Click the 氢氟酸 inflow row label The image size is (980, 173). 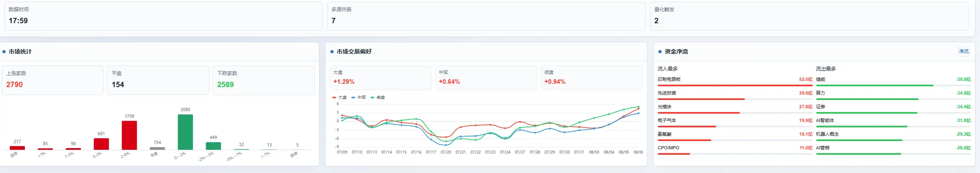coord(664,134)
